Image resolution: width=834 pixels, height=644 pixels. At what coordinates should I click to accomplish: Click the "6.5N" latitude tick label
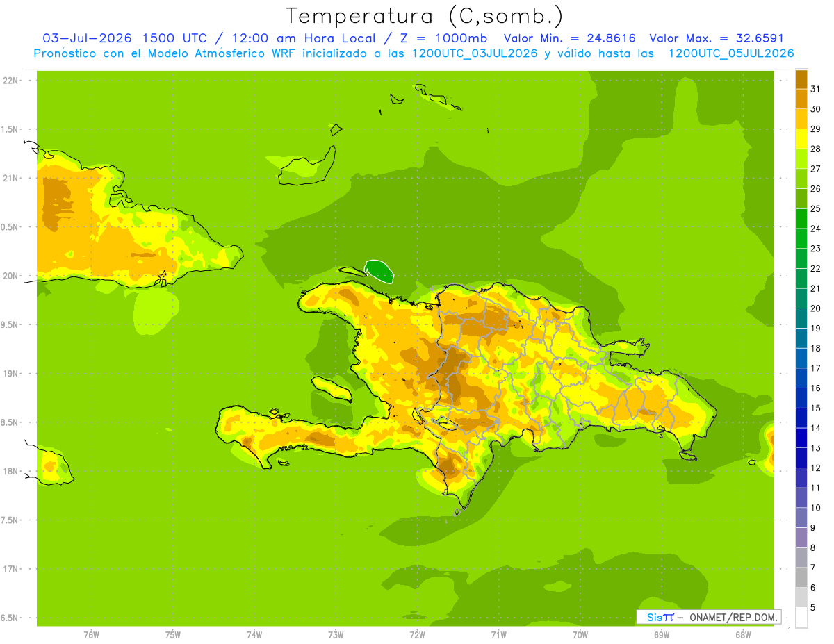click(10, 618)
